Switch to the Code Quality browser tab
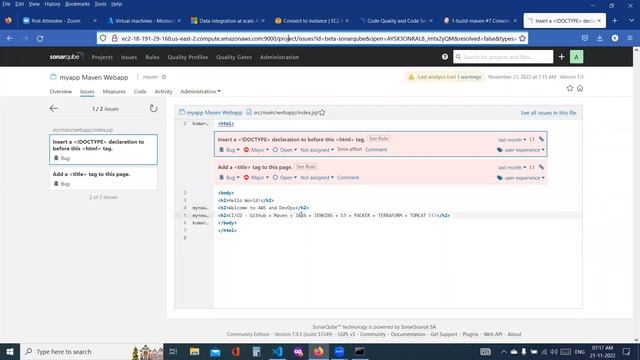This screenshot has height=360, width=640. (396, 20)
